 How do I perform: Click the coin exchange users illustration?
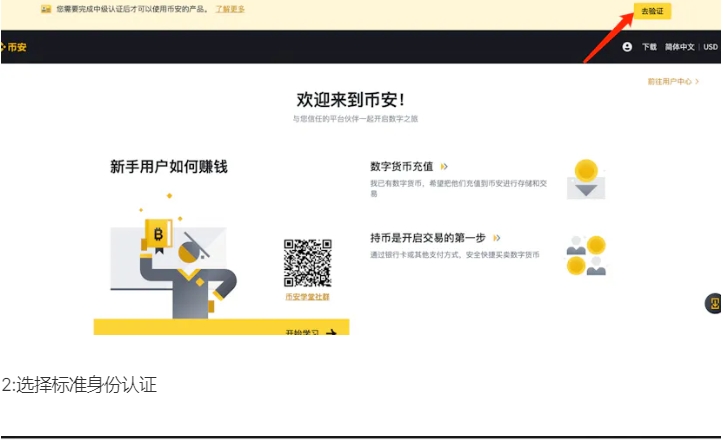pos(586,255)
